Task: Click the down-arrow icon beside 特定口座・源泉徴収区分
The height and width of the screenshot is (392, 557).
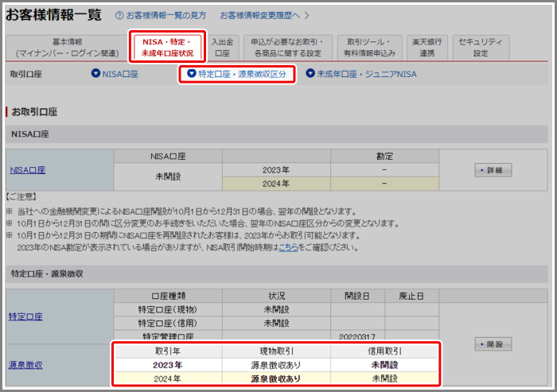Action: 192,73
